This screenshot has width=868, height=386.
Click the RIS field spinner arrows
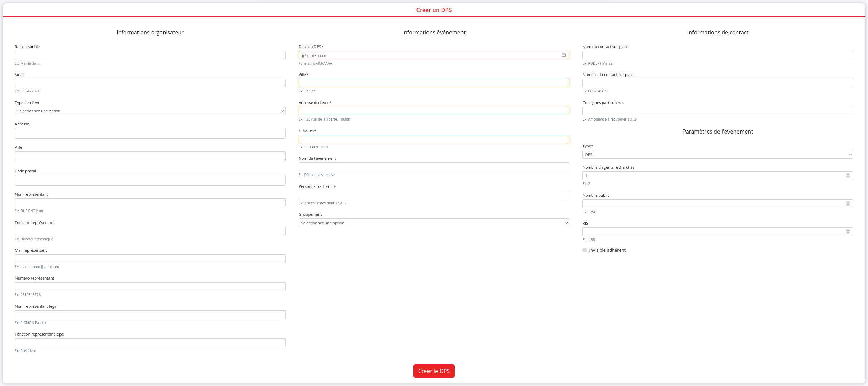(x=848, y=231)
